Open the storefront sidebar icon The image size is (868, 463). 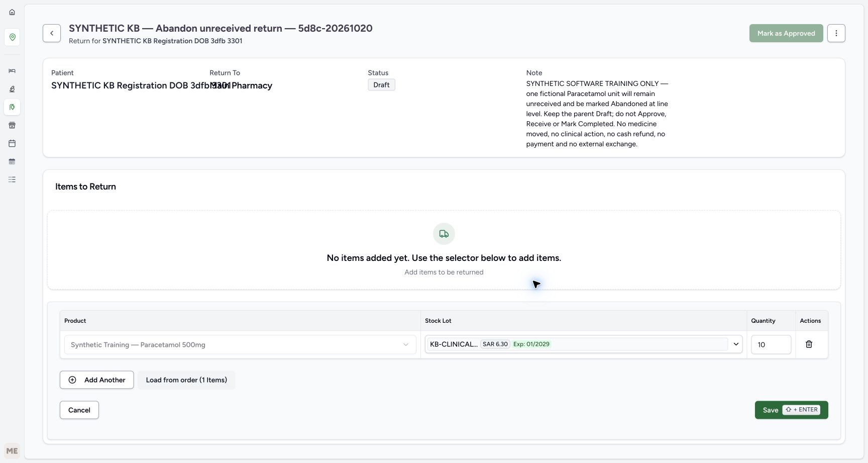tap(12, 125)
